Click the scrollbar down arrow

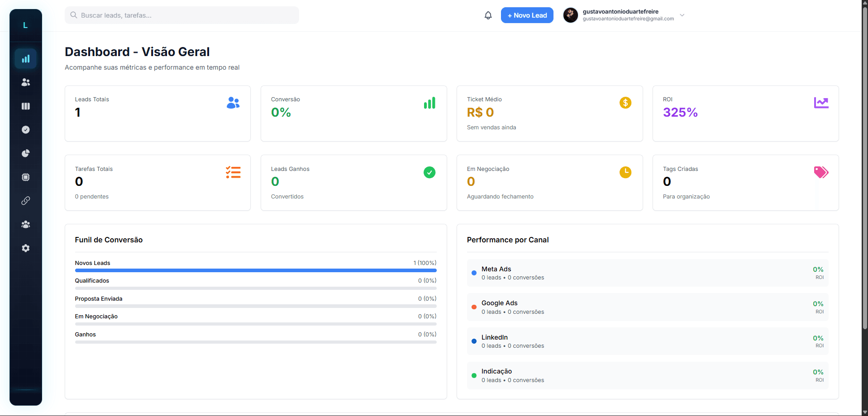click(x=864, y=412)
